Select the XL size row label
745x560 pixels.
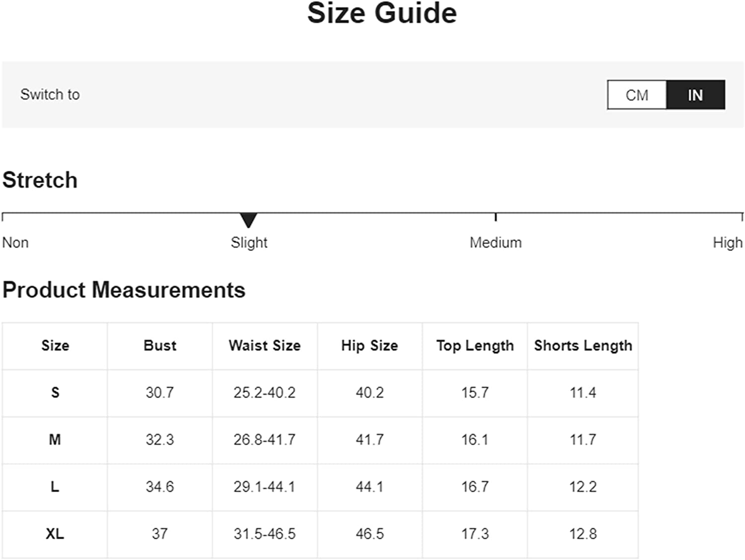(x=55, y=534)
